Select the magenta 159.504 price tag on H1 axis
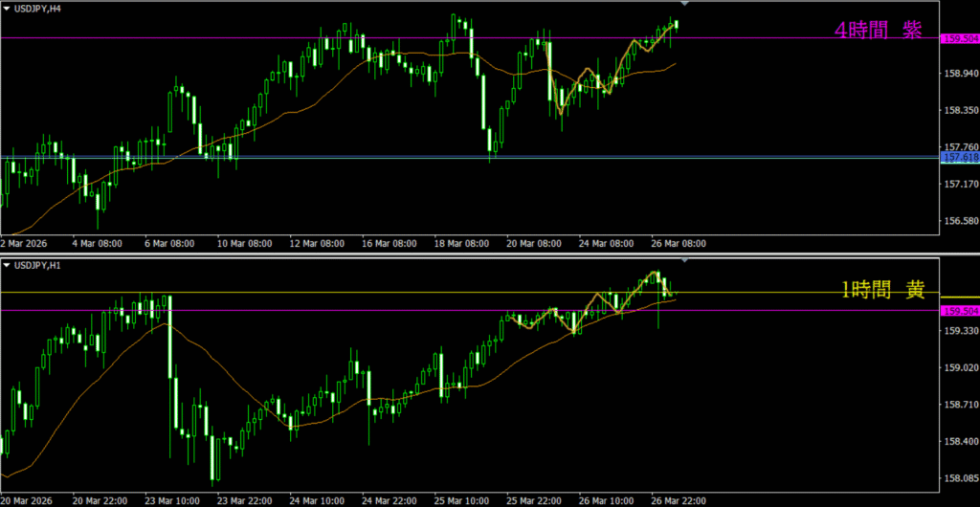Viewport: 980px width, 507px height. (x=960, y=311)
